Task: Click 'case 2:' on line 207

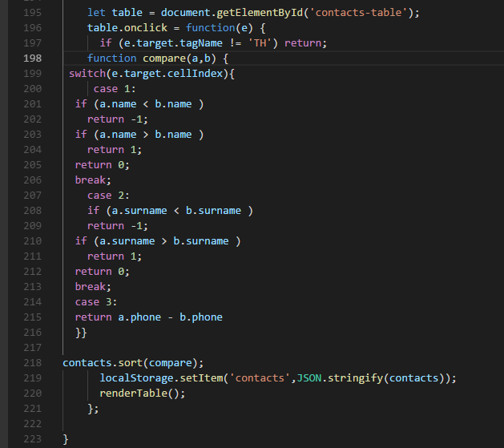Action: 109,196
